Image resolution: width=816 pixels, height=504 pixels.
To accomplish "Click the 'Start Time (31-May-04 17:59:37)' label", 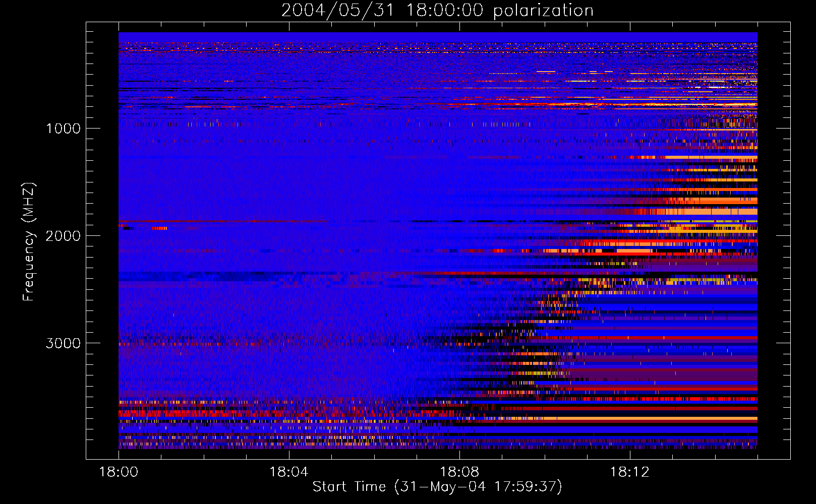I will click(x=437, y=487).
